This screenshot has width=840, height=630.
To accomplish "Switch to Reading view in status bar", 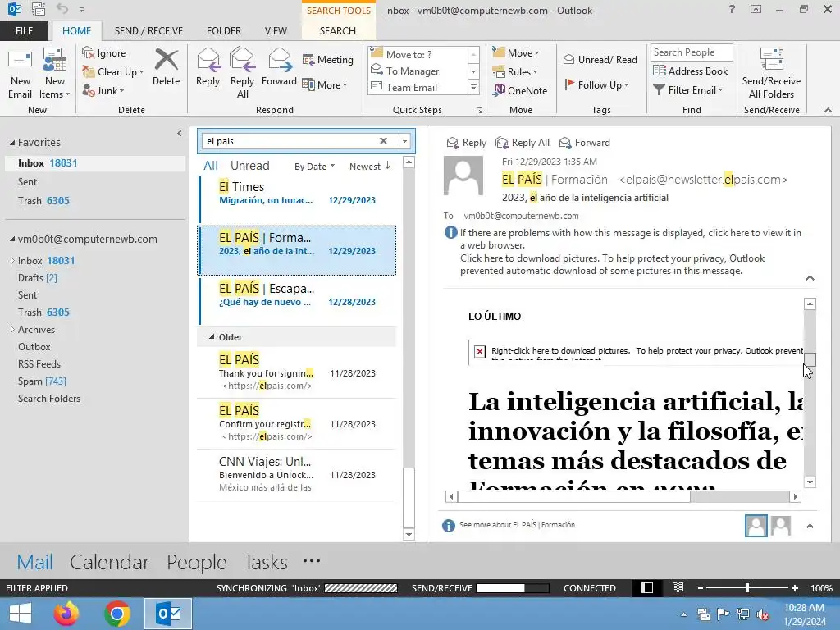I will pyautogui.click(x=678, y=587).
